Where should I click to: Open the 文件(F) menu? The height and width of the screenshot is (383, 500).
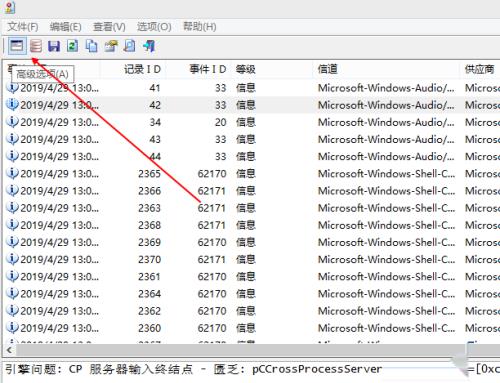23,27
